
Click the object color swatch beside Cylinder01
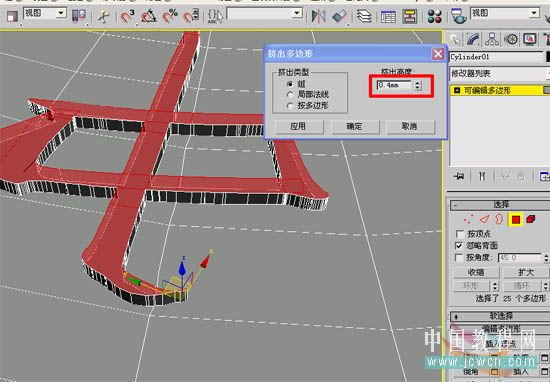(548, 57)
